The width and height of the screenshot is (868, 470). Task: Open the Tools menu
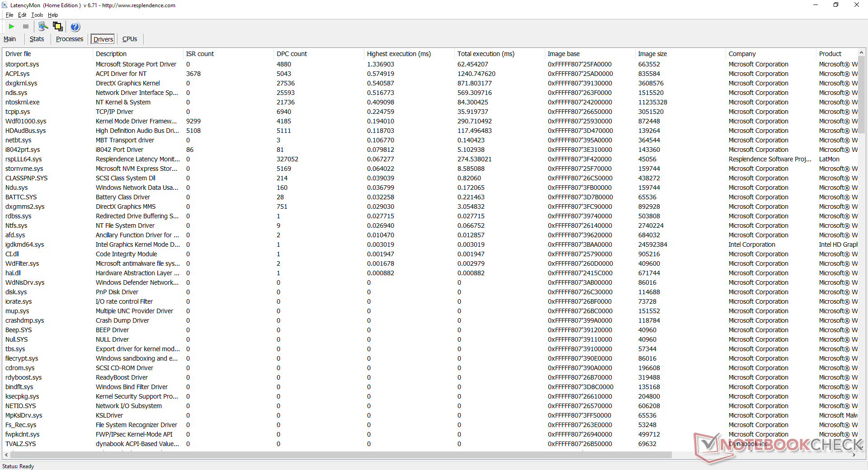(37, 15)
